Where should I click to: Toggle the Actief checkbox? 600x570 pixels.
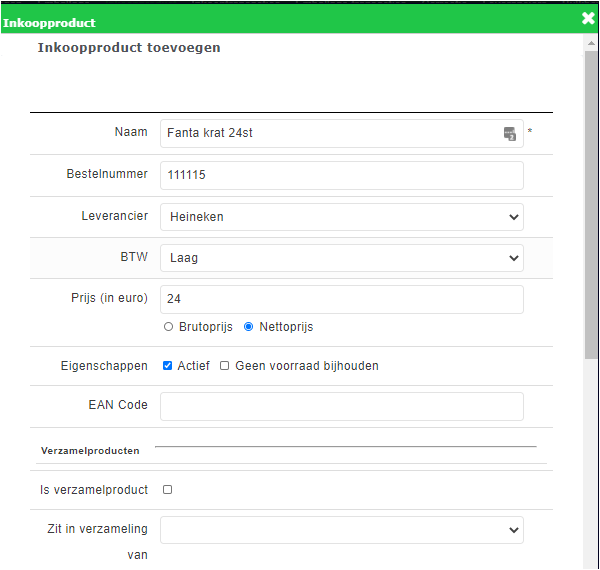(x=167, y=366)
